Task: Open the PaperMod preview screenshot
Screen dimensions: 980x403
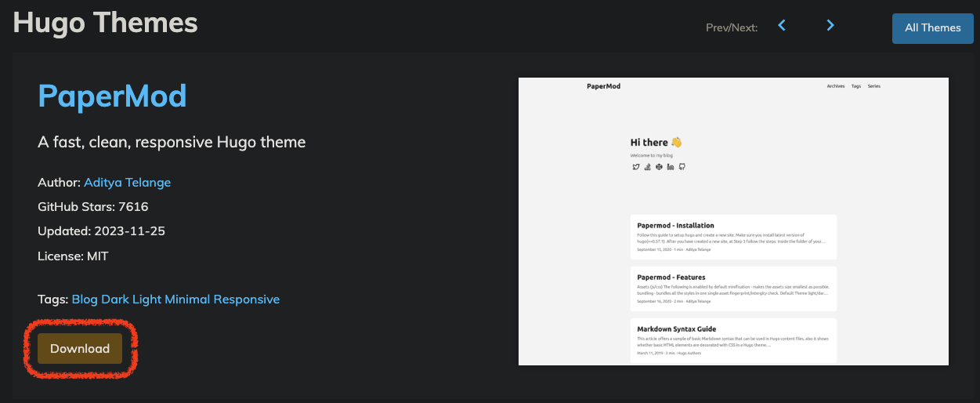Action: 733,221
